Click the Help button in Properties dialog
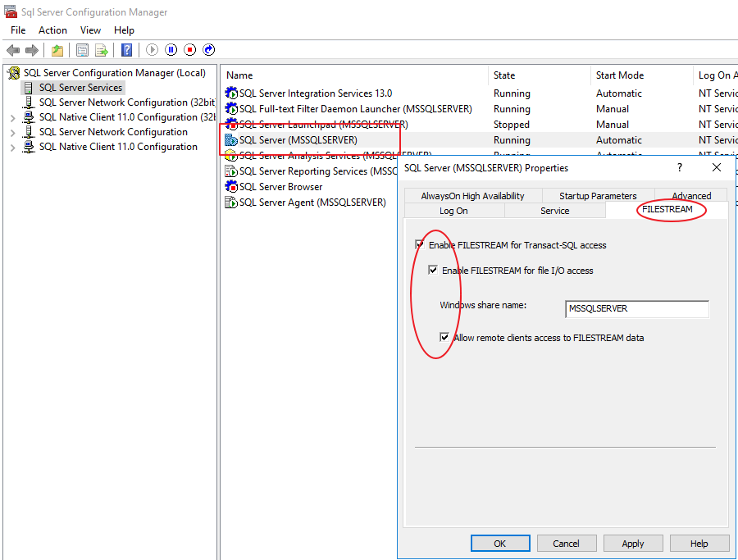Image resolution: width=738 pixels, height=560 pixels. [699, 544]
